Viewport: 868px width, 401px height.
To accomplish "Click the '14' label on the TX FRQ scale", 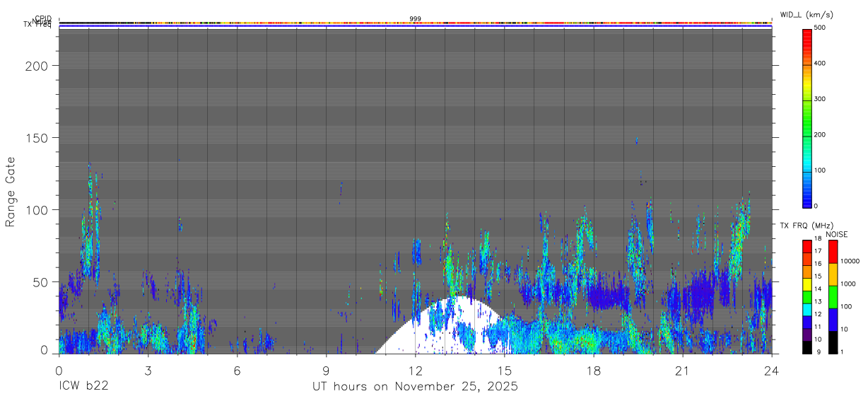I will click(818, 289).
